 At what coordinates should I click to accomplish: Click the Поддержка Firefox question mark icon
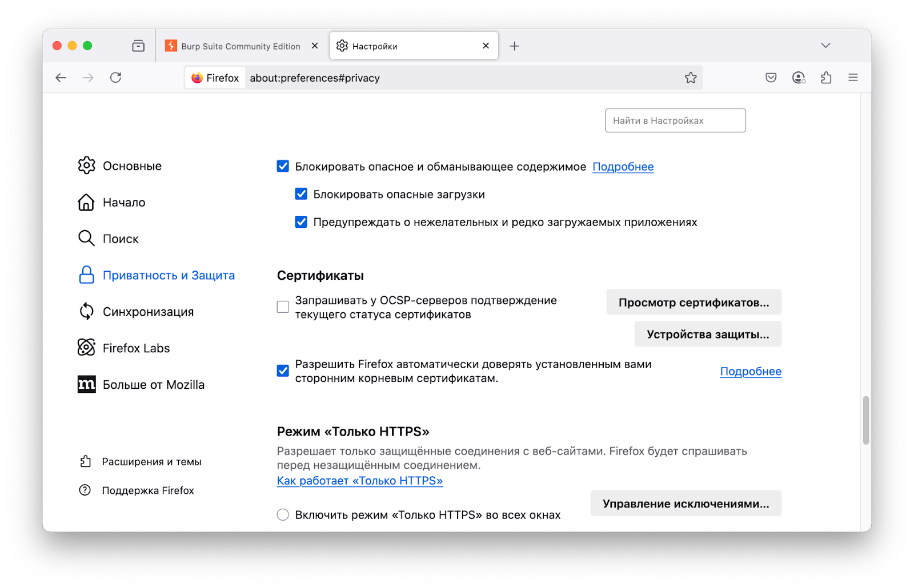[x=85, y=490]
